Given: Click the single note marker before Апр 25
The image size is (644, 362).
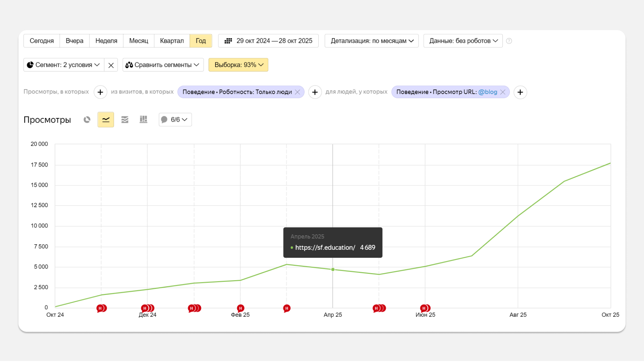Looking at the screenshot, I should (x=286, y=308).
